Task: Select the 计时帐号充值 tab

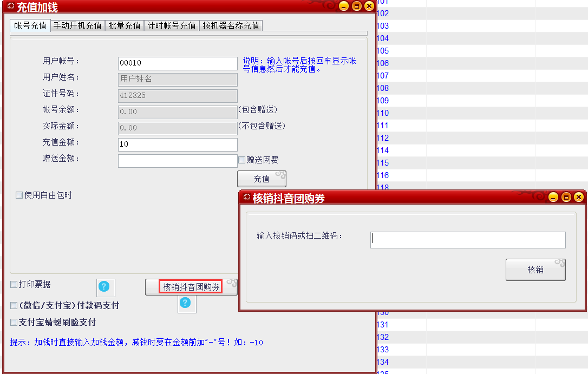Action: 172,25
